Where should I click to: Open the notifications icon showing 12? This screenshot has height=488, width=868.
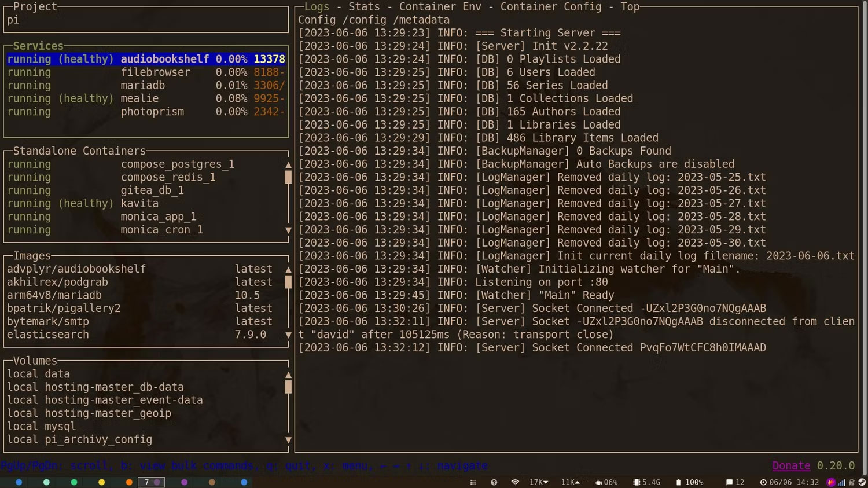(x=735, y=482)
